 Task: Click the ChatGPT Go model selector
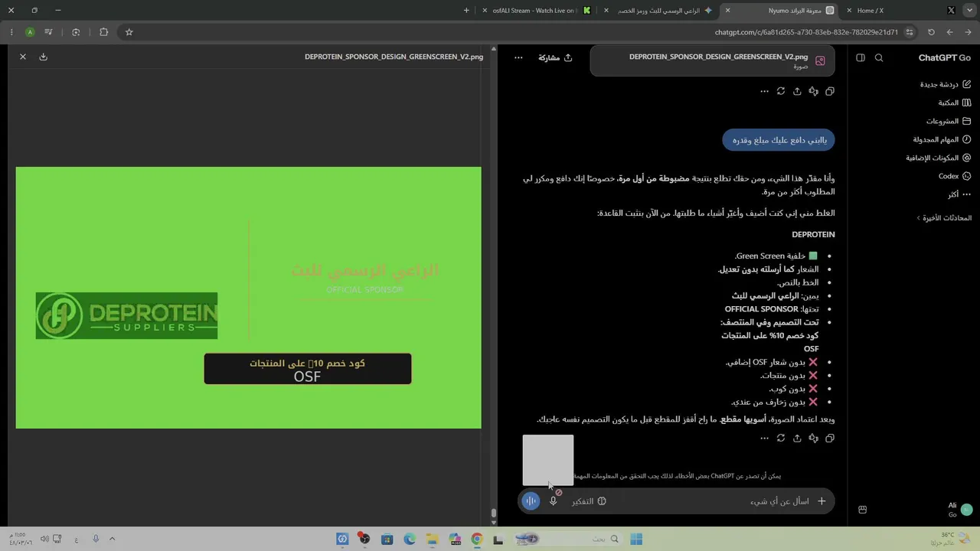pyautogui.click(x=945, y=58)
